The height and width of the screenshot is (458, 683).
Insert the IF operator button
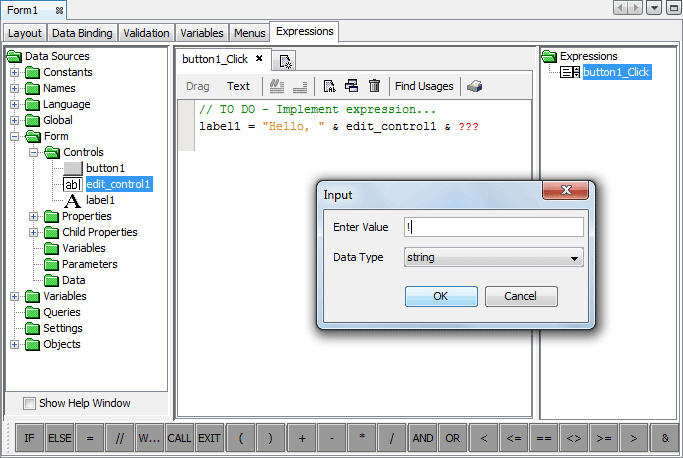pyautogui.click(x=28, y=438)
